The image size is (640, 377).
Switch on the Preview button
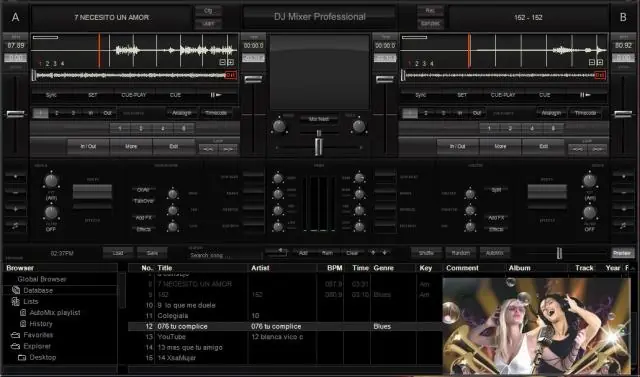pos(622,253)
